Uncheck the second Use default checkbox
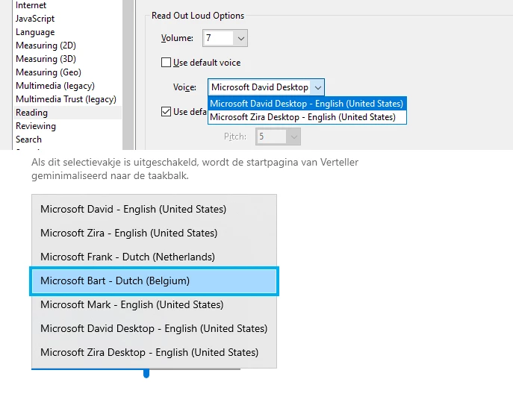This screenshot has width=513, height=420. tap(167, 112)
